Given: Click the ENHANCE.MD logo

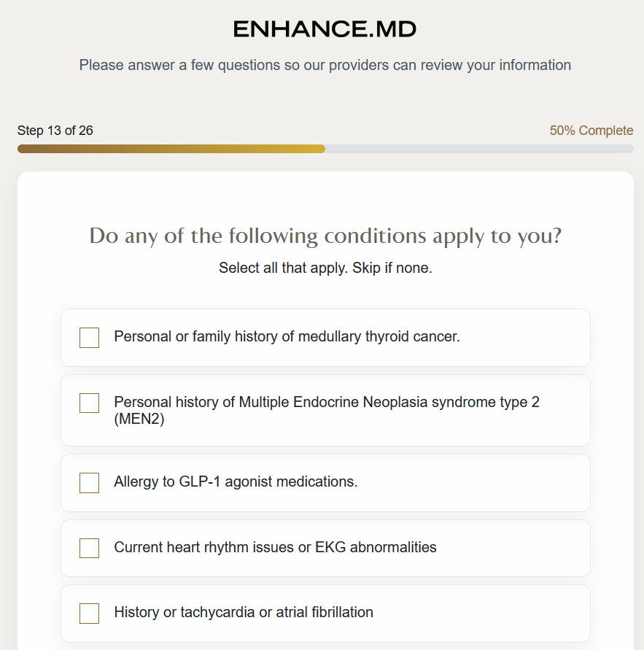Looking at the screenshot, I should click(325, 29).
